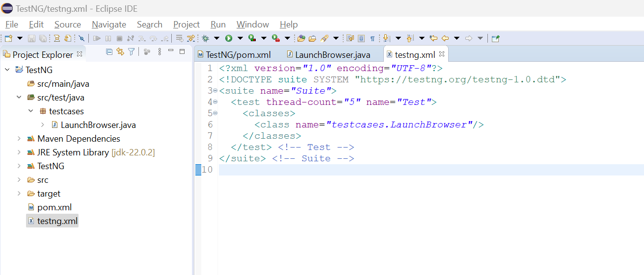644x275 pixels.
Task: Collapse All in Project Explorer
Action: pos(109,51)
